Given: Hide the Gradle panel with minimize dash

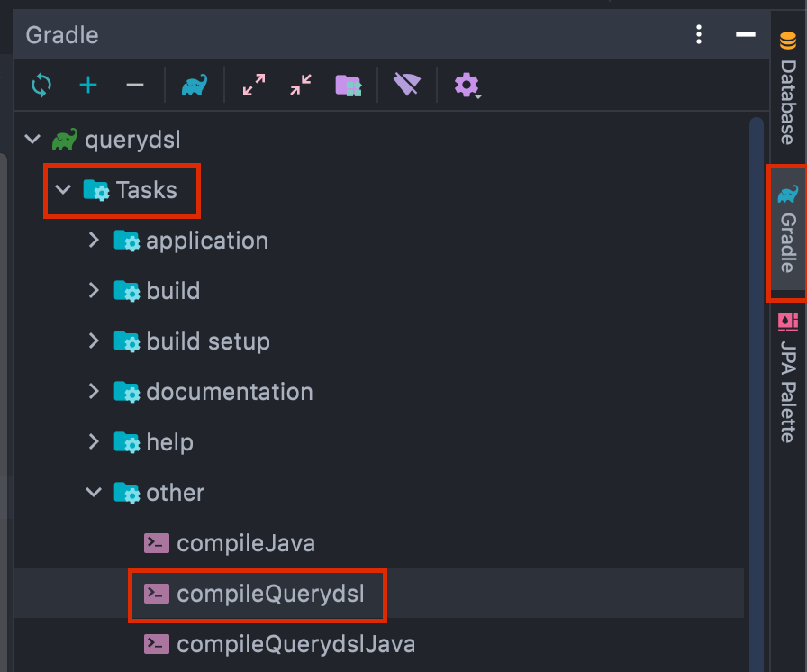Looking at the screenshot, I should (745, 35).
